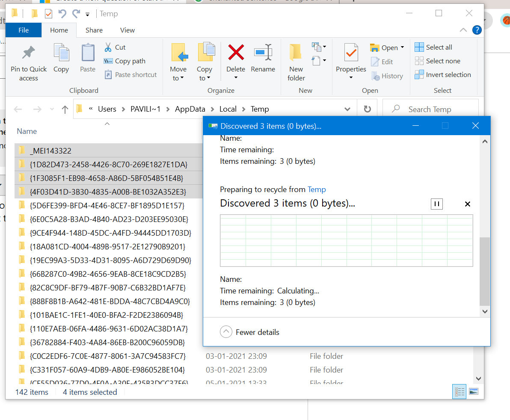Screen dimensions: 510x420
Task: Go up one folder level
Action: click(x=65, y=109)
